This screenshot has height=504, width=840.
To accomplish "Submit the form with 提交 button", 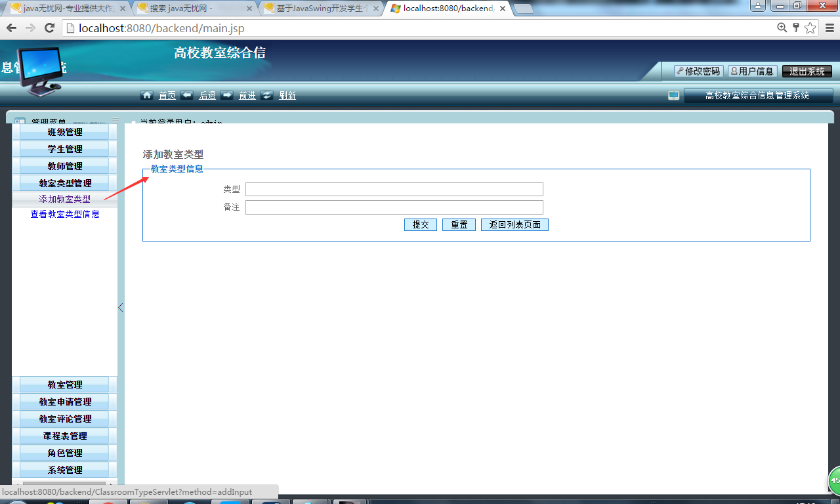I will pos(421,224).
